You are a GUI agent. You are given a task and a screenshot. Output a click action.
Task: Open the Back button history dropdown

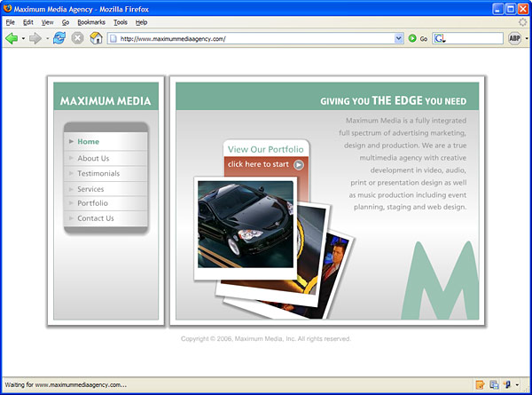[x=23, y=38]
